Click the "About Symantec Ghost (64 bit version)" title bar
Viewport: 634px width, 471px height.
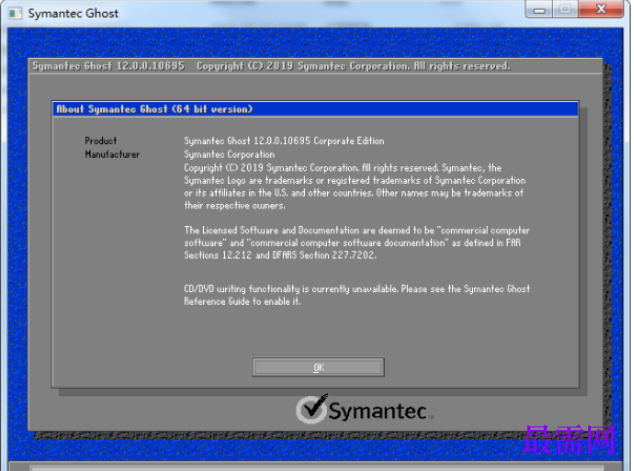(315, 109)
